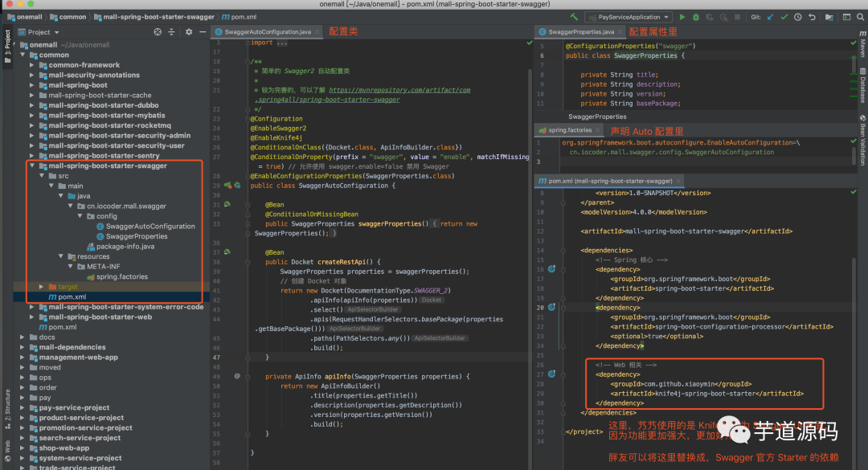Screen dimensions: 868x470
Task: Close the SwaggerAutoConfiguration.java tab
Action: coord(317,32)
